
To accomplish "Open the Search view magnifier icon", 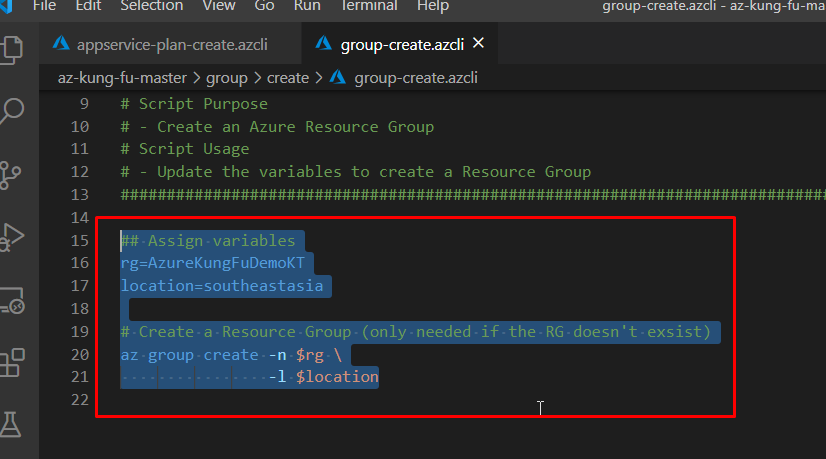I will point(12,110).
